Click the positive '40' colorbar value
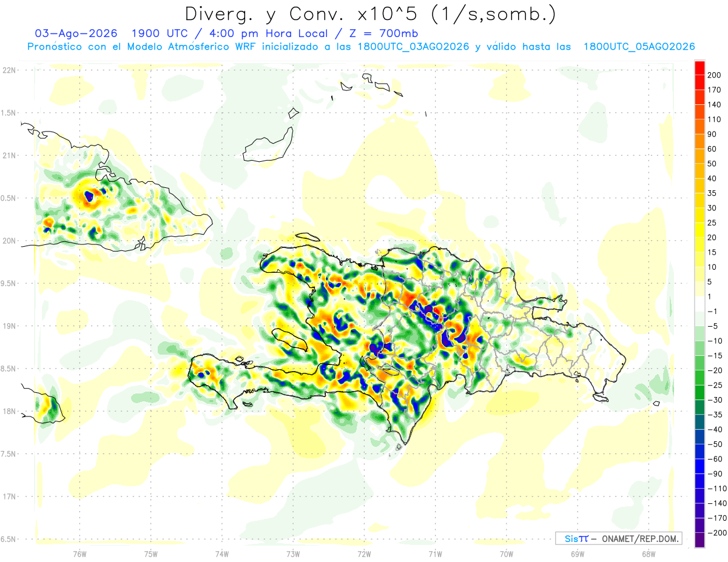The width and height of the screenshot is (728, 562). coord(712,178)
